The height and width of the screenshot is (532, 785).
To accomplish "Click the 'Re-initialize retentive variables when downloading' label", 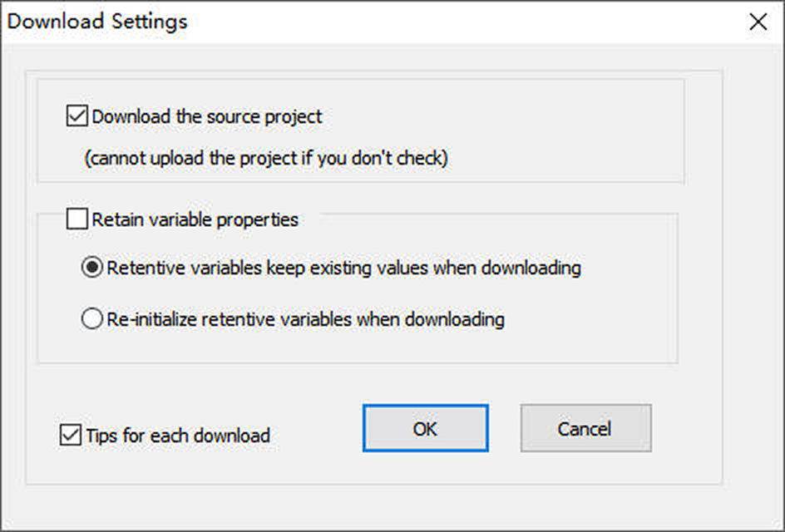I will [x=305, y=318].
